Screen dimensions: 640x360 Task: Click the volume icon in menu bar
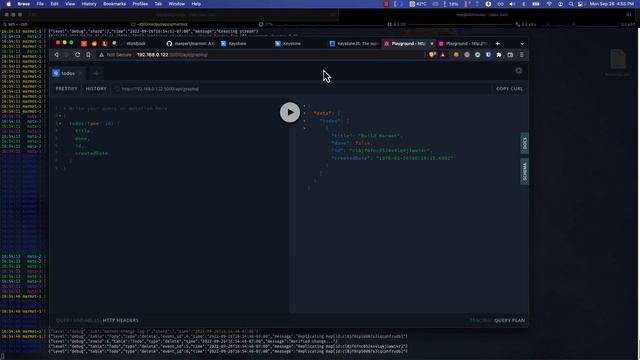pos(512,4)
